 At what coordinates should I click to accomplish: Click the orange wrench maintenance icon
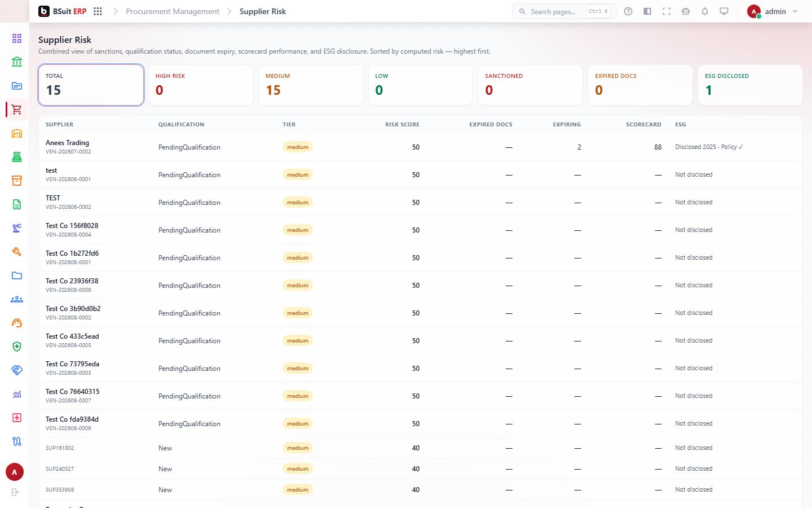17,252
